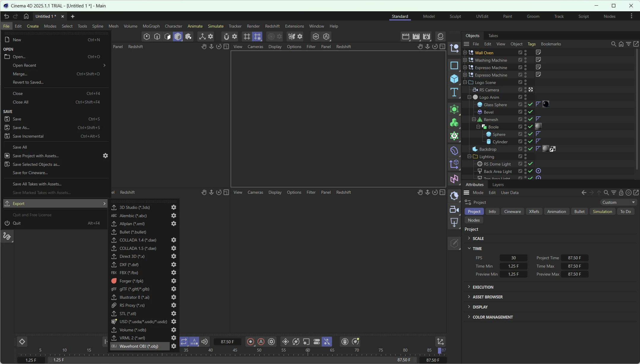Viewport: 640px width, 364px height.
Task: Toggle Backdrop enabled checkmark
Action: pos(531,149)
